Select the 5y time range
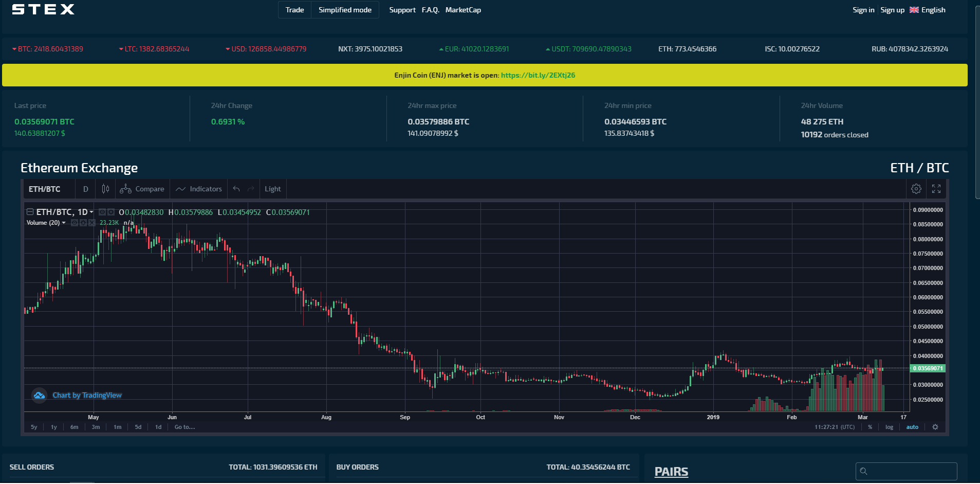 (34, 427)
